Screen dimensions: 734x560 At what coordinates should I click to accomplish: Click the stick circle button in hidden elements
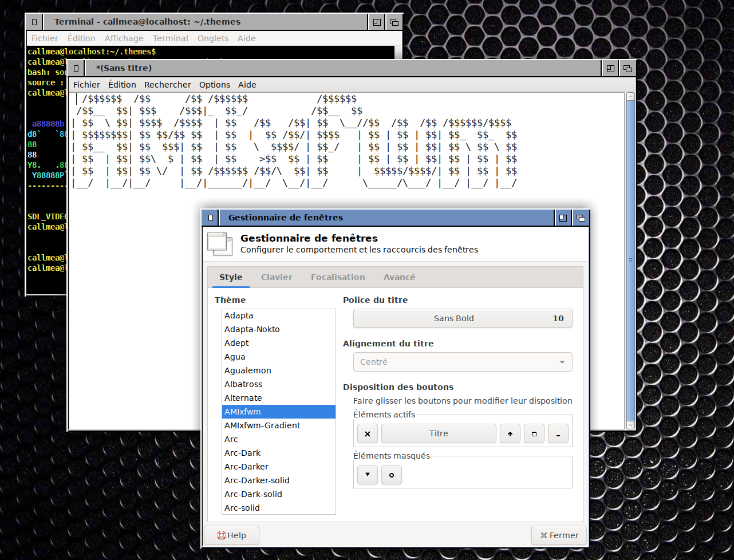[392, 475]
